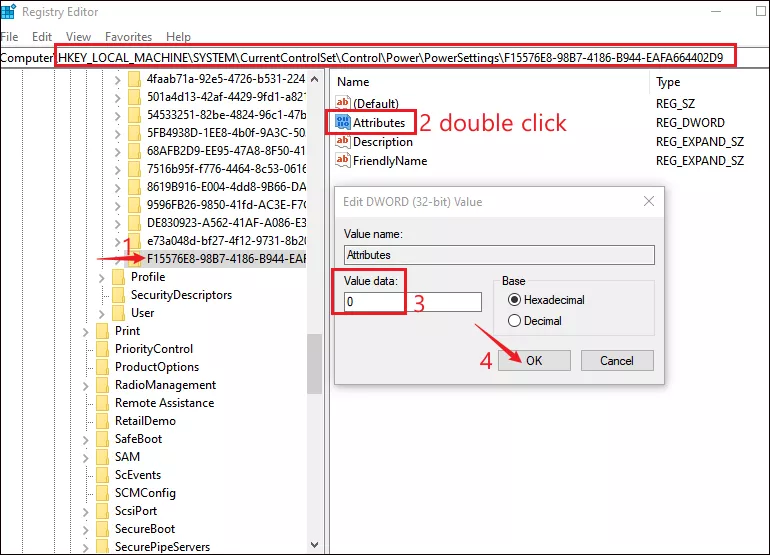Select the F15576E8-98B7-4186-B944 tree key
Image resolution: width=770 pixels, height=555 pixels.
point(226,258)
